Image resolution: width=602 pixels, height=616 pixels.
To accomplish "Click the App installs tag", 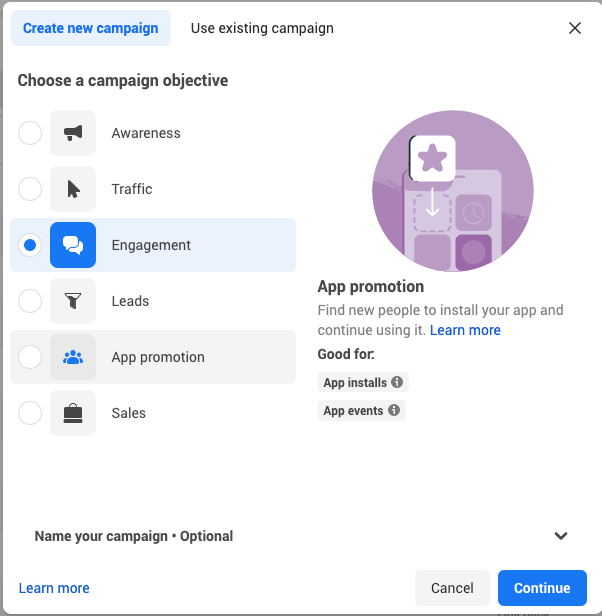I will (363, 382).
